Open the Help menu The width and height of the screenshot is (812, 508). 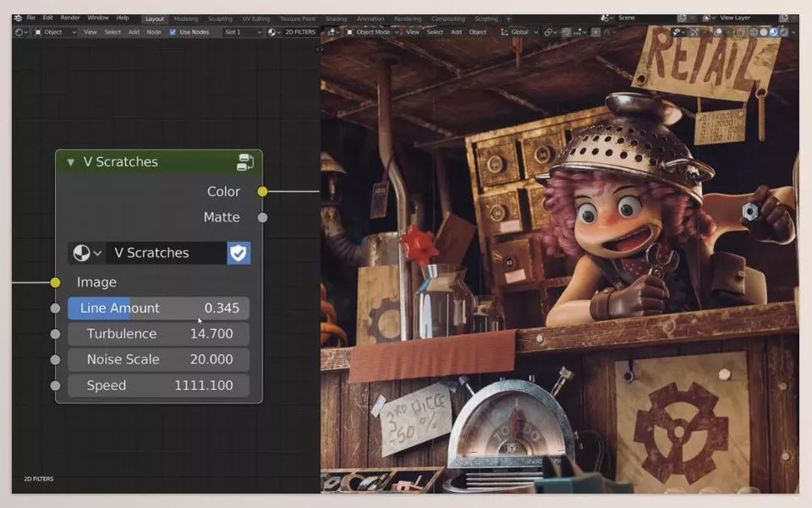pos(123,18)
